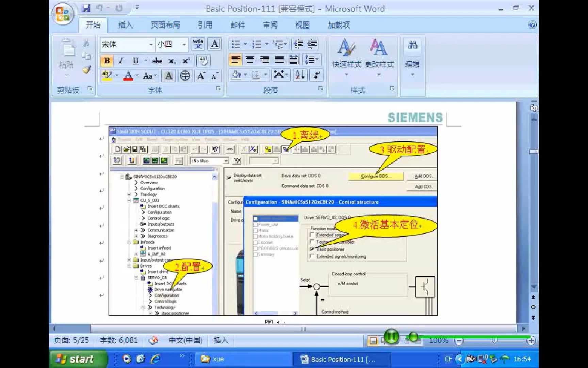
Task: Apply the yellow text highlight color
Action: tap(107, 76)
